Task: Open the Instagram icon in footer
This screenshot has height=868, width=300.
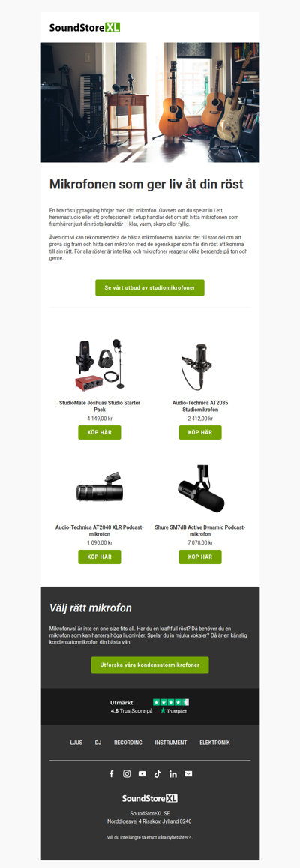Action: pyautogui.click(x=127, y=774)
